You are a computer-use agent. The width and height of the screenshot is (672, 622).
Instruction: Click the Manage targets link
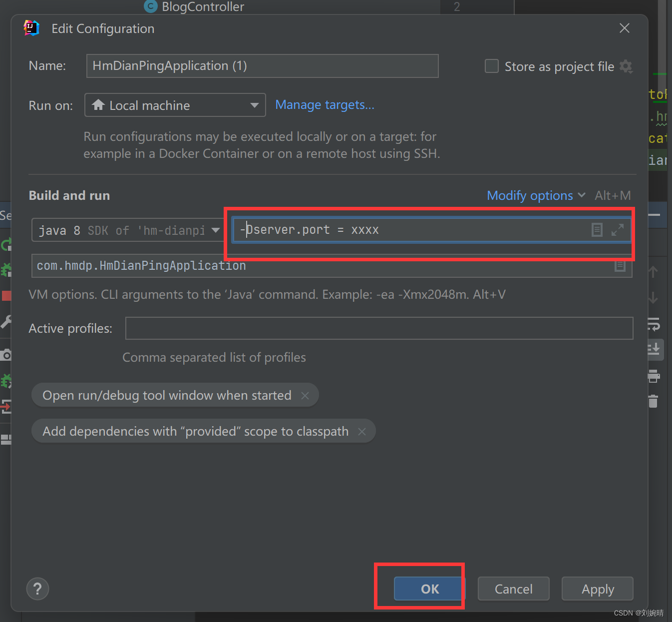[325, 105]
